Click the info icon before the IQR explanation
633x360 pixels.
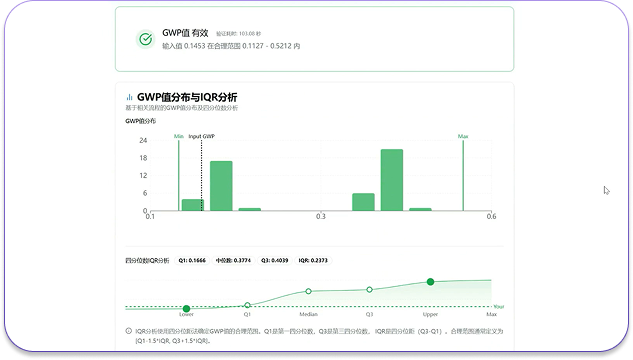point(129,331)
